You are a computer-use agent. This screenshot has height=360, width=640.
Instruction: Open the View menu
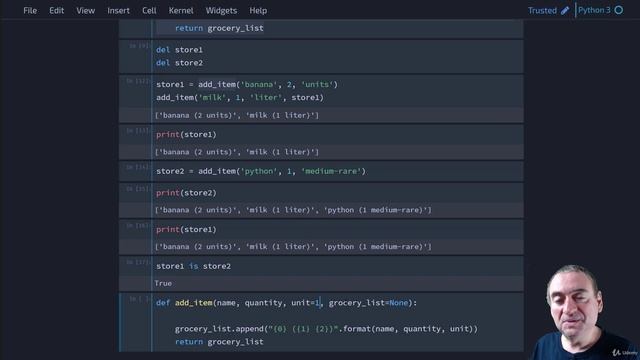(x=85, y=11)
